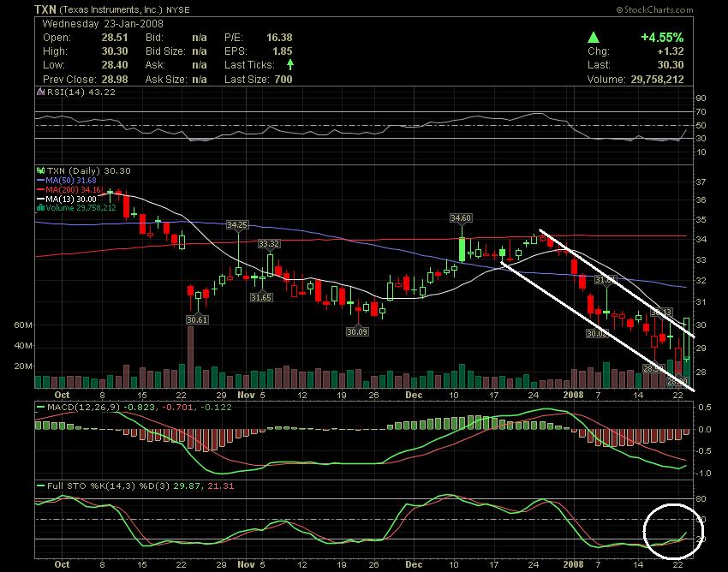The image size is (728, 572).
Task: Click the MA(200) 34.16 legend text
Action: tap(74, 190)
